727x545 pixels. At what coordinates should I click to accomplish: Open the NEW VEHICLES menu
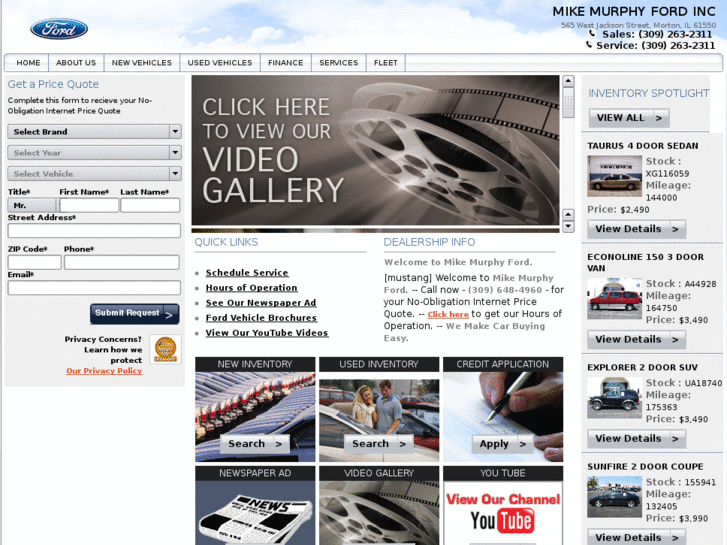(x=141, y=63)
